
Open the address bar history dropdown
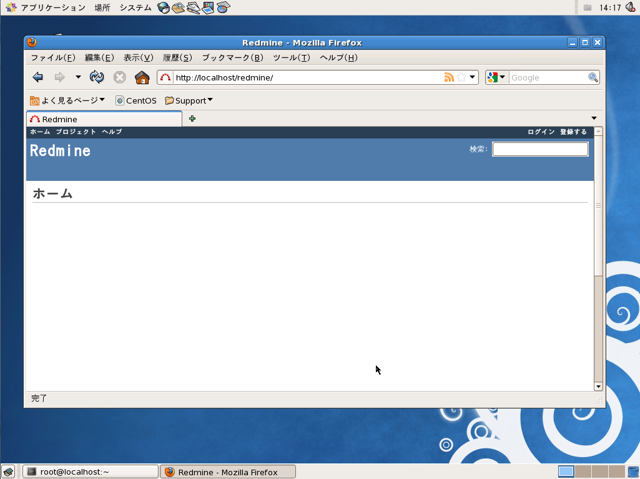click(472, 77)
